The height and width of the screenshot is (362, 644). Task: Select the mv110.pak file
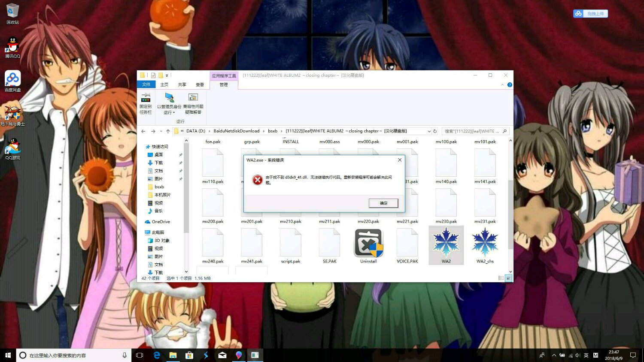click(213, 166)
